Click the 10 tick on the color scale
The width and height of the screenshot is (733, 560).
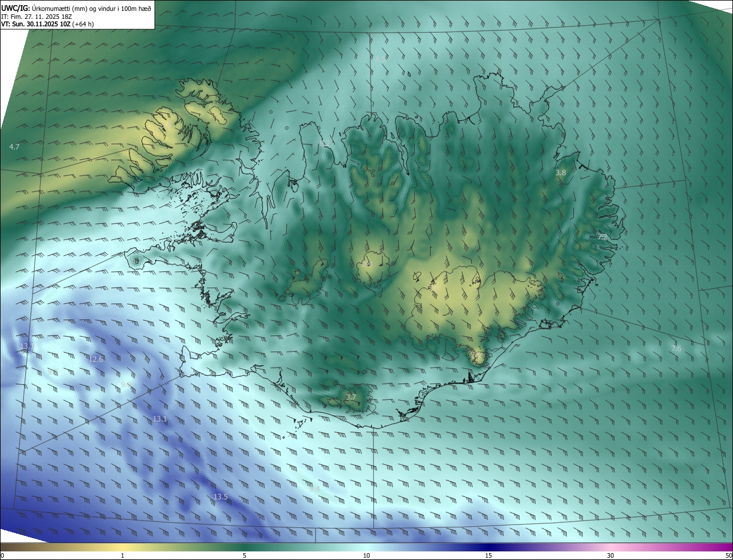[366, 555]
